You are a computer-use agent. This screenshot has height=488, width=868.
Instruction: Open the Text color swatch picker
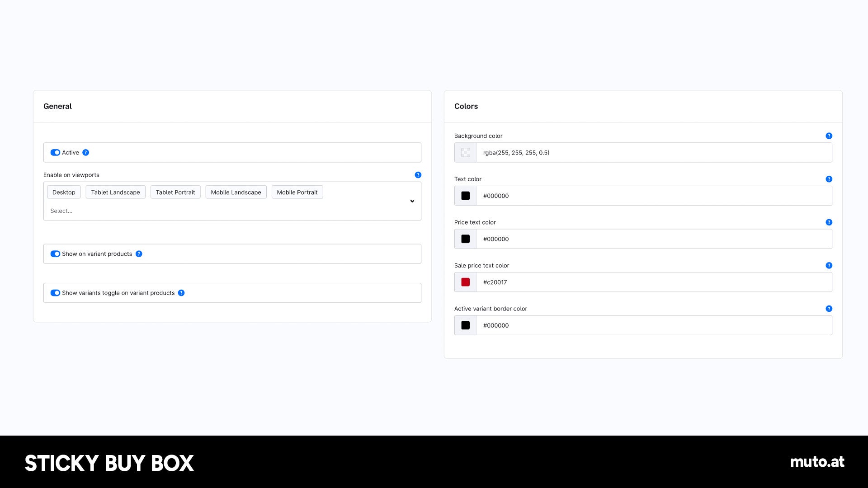[465, 196]
